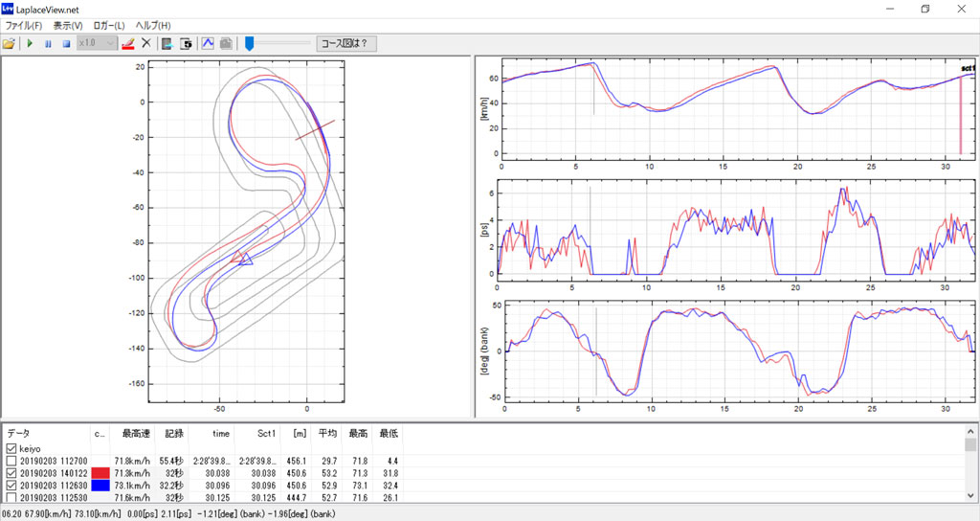The width and height of the screenshot is (980, 521).
Task: Pause the lap playback
Action: coord(48,43)
